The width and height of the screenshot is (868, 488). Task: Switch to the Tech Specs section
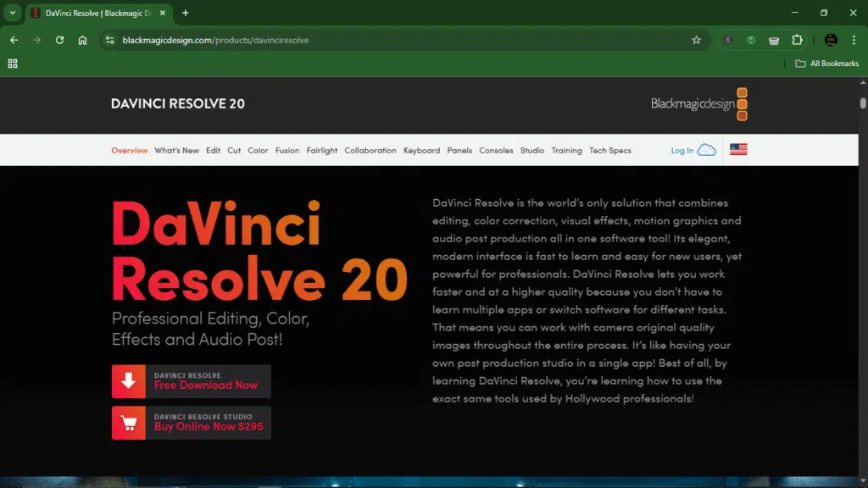[x=609, y=150]
